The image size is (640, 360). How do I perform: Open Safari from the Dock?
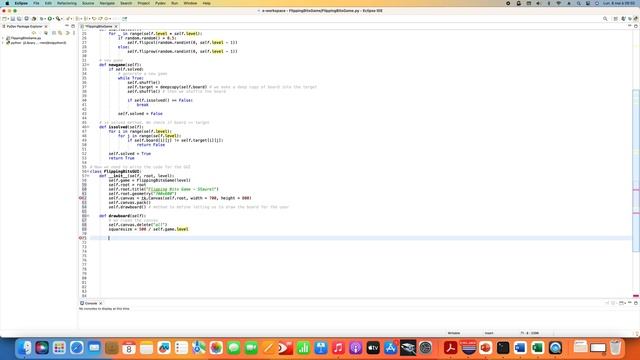[77, 348]
